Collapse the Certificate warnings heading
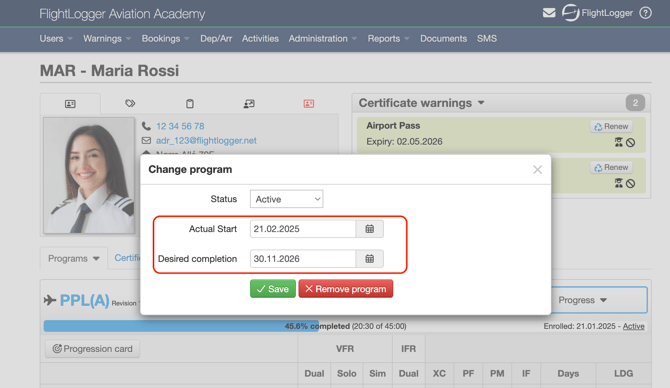Screen dimensions: 670x388 click(x=422, y=103)
